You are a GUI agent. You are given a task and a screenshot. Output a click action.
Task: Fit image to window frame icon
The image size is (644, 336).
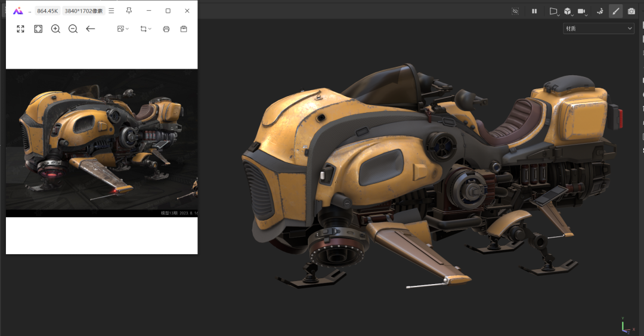38,29
